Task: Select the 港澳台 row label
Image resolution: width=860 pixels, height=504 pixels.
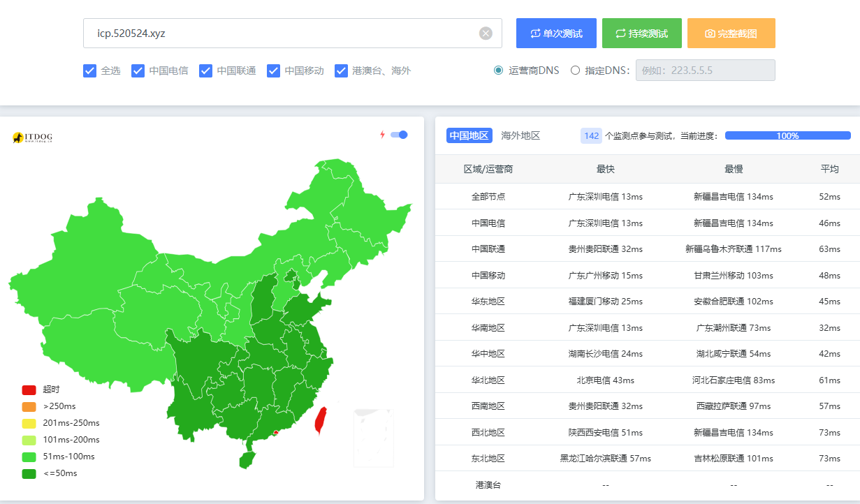Action: pos(488,484)
